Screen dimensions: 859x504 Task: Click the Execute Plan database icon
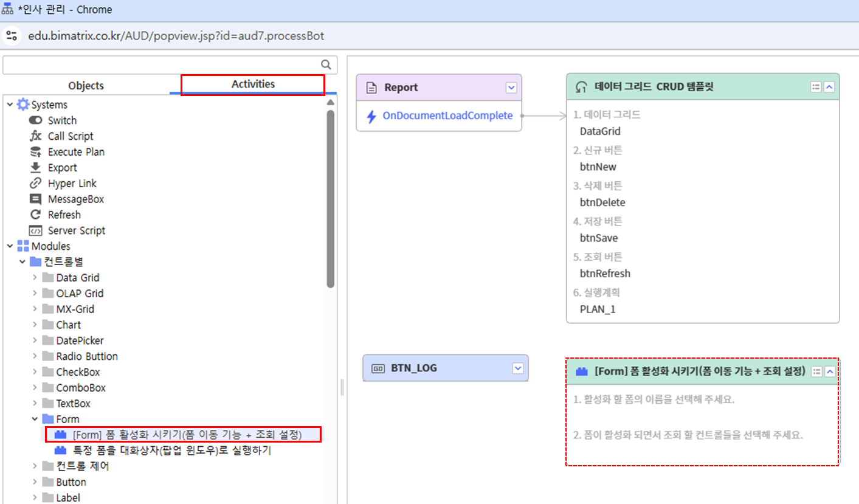coord(35,152)
